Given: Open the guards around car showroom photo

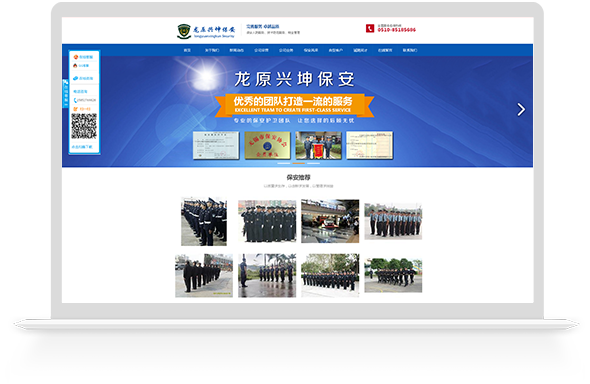Looking at the screenshot, I should (330, 221).
